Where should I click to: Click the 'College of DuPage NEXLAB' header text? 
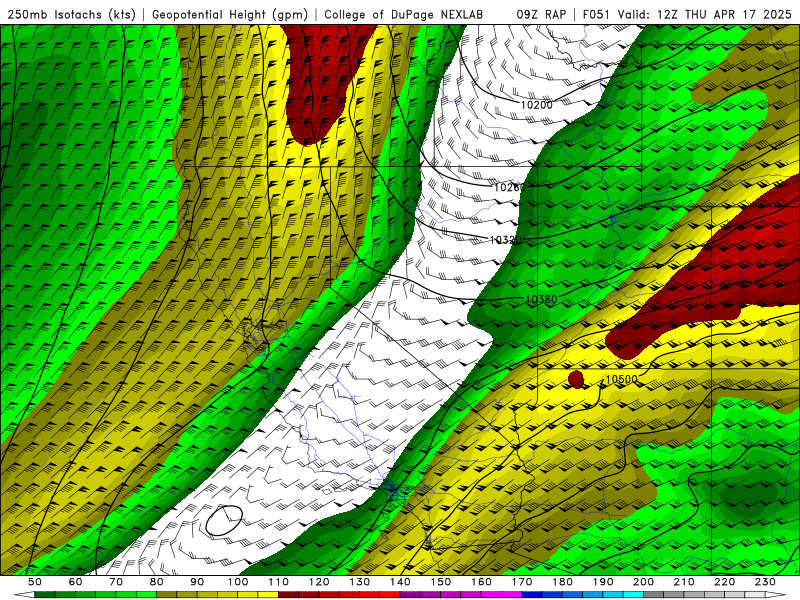(x=404, y=15)
